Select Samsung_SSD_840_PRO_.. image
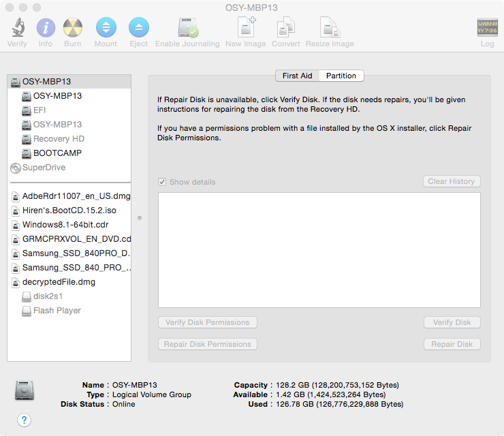 (x=69, y=268)
